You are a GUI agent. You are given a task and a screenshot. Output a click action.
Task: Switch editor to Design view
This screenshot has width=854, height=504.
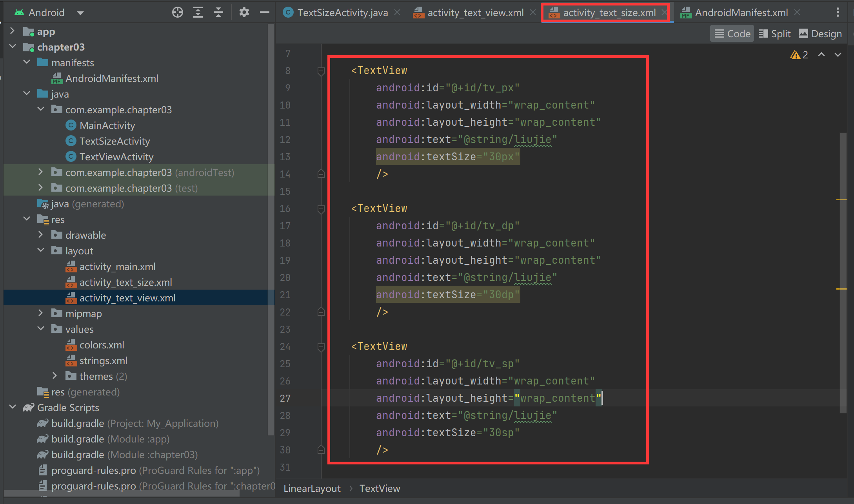click(x=821, y=34)
